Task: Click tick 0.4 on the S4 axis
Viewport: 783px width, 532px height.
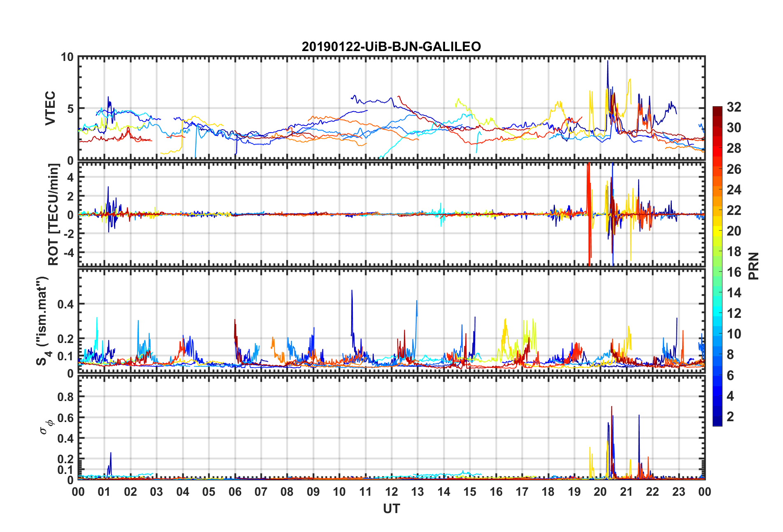Action: [x=66, y=304]
